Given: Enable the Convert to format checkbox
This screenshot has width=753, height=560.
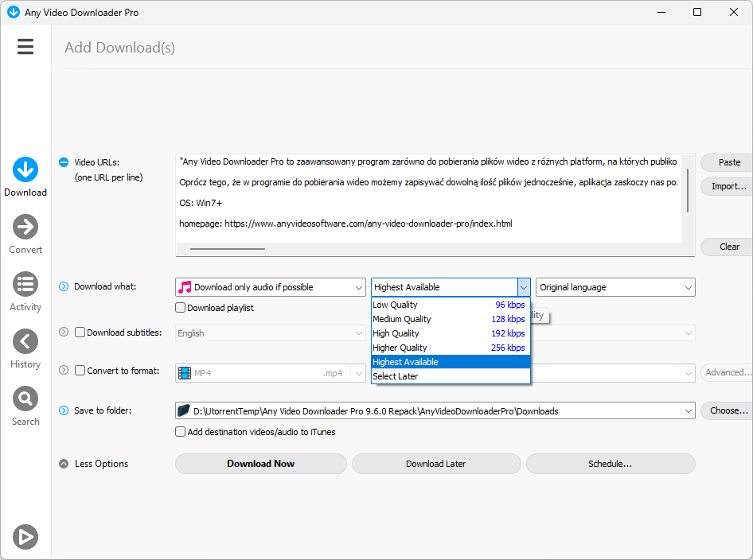Looking at the screenshot, I should tap(80, 371).
